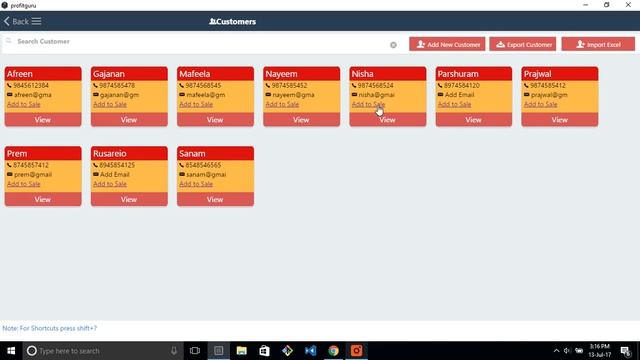Add Sanam to sale
The image size is (640, 360).
[x=196, y=184]
